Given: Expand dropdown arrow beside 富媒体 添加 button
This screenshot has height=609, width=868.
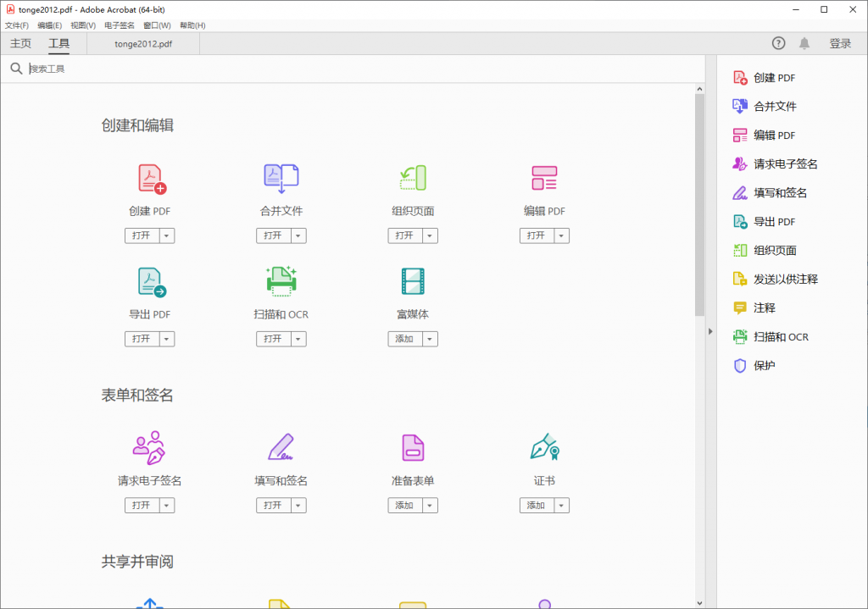Looking at the screenshot, I should (x=430, y=339).
